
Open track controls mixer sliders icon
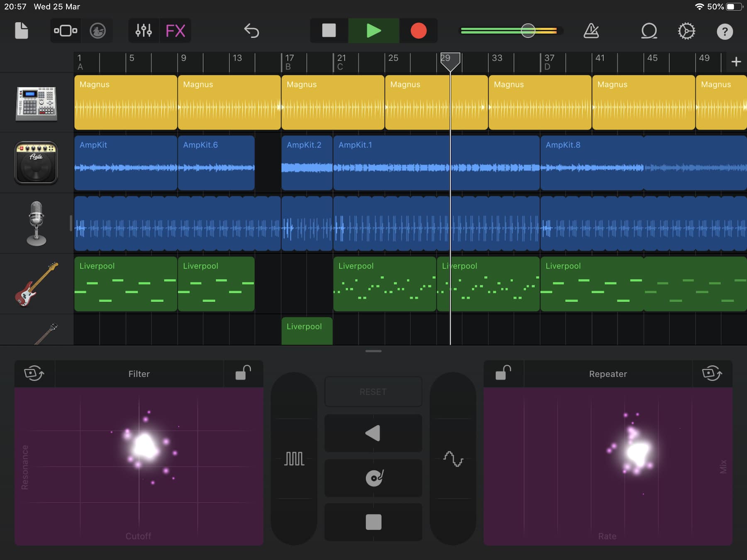coord(144,31)
